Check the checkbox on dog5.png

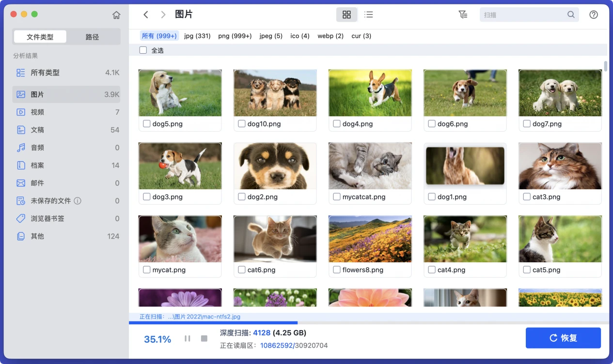(x=146, y=123)
